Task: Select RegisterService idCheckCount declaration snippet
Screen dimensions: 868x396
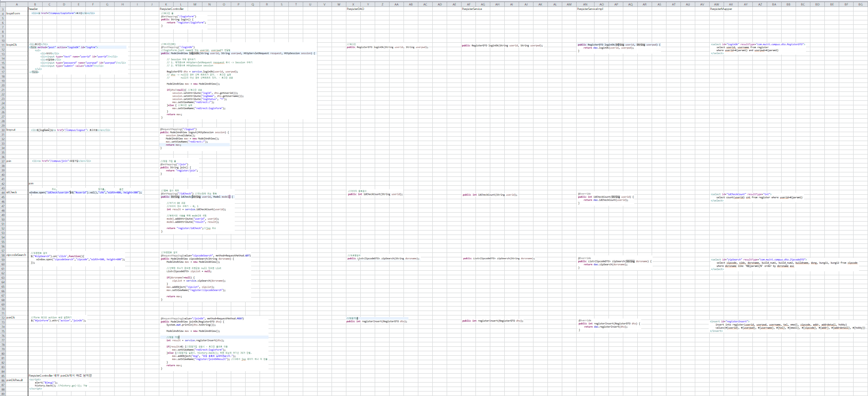Action: pyautogui.click(x=490, y=195)
